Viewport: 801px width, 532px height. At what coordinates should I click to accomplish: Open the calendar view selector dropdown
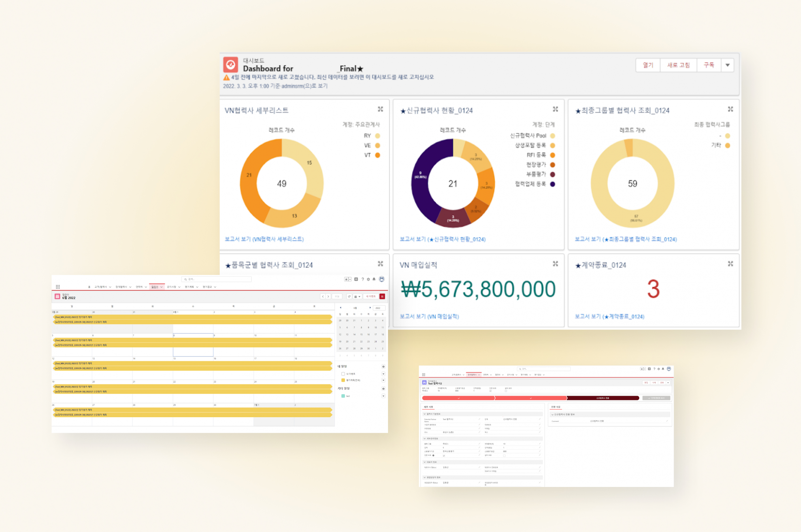357,297
